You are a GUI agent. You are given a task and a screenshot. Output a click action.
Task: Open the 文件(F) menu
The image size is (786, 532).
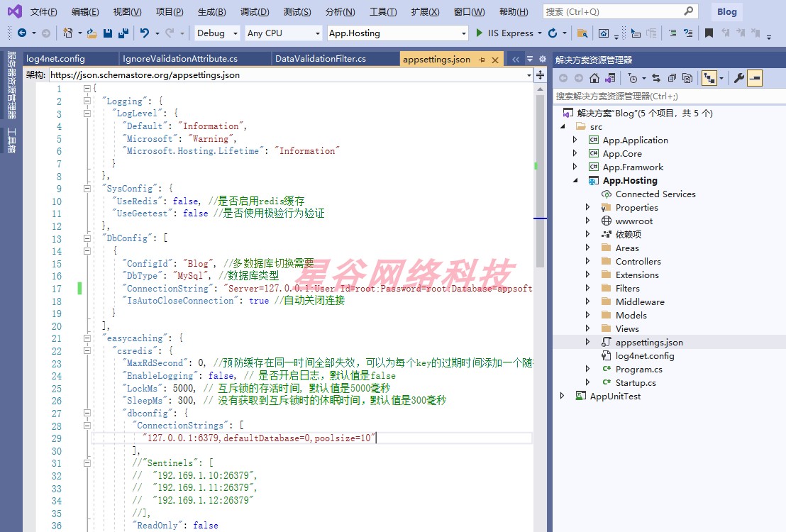pos(43,11)
